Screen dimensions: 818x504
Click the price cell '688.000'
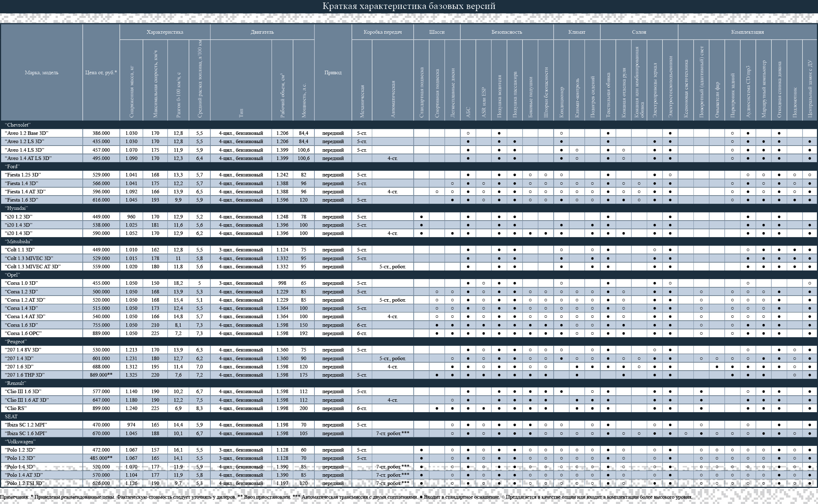coord(101,367)
